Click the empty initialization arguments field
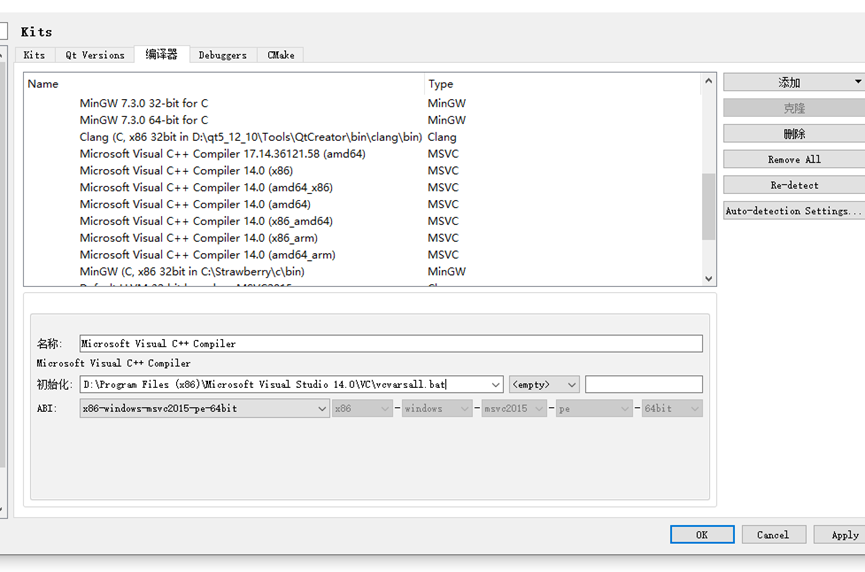This screenshot has width=865, height=572. pos(644,384)
